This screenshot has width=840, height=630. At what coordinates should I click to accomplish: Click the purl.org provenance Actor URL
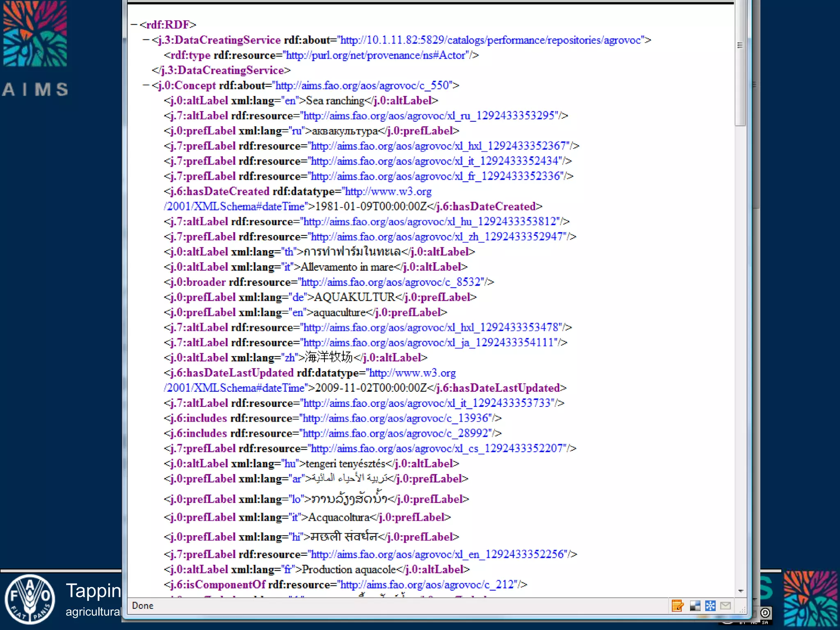coord(376,55)
